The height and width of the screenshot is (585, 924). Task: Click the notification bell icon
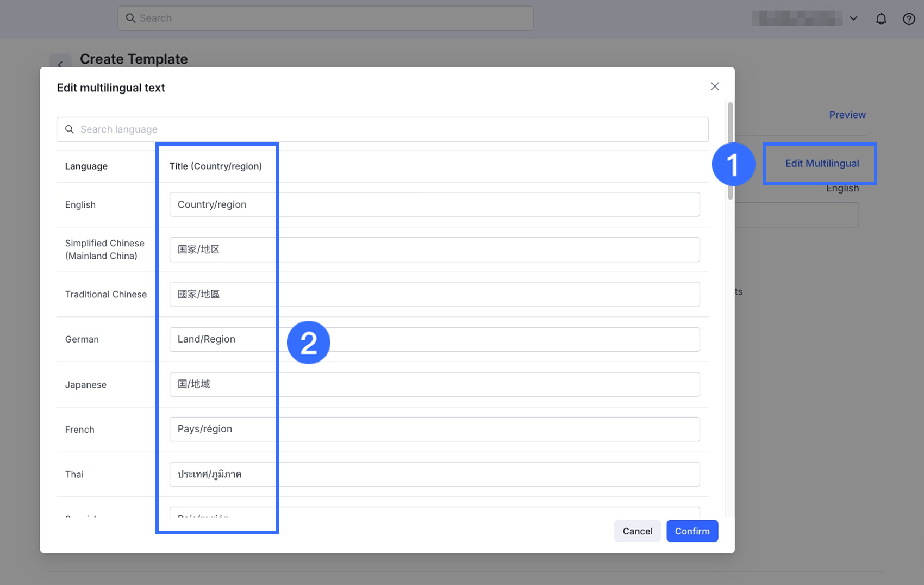pyautogui.click(x=881, y=19)
